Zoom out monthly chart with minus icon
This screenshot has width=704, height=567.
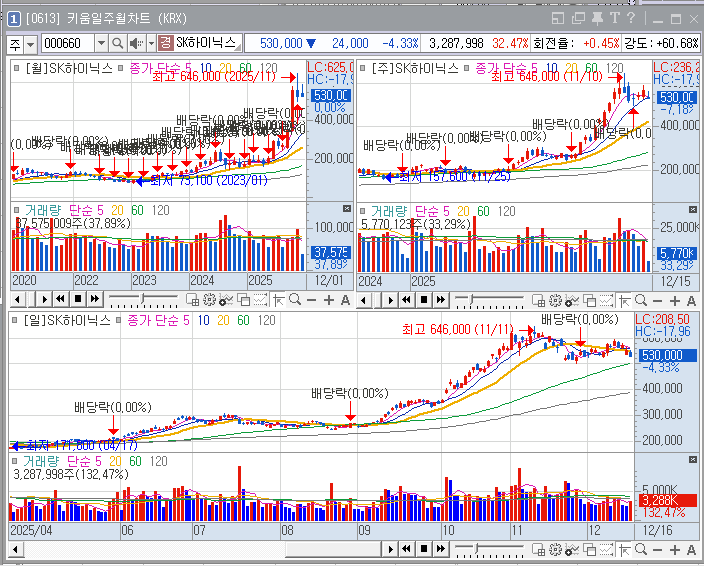(x=312, y=300)
